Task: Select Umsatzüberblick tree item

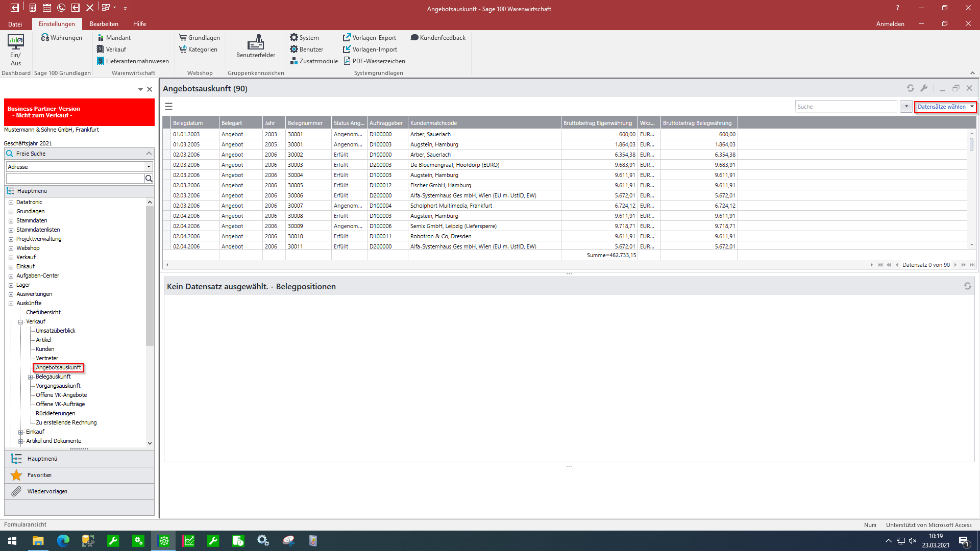Action: click(x=56, y=331)
